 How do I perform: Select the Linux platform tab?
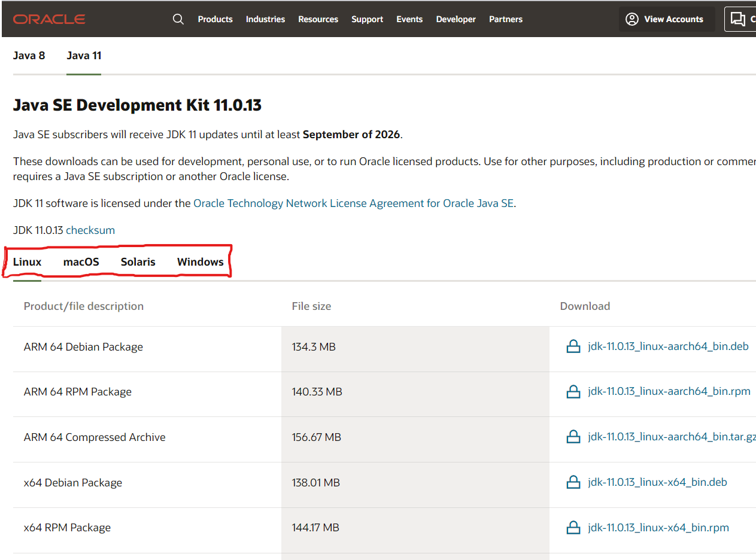click(x=27, y=261)
